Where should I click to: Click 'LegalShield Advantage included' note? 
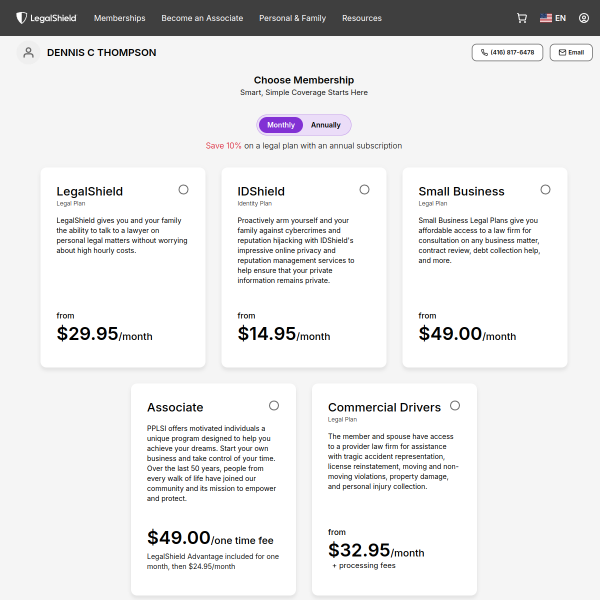coord(213,561)
